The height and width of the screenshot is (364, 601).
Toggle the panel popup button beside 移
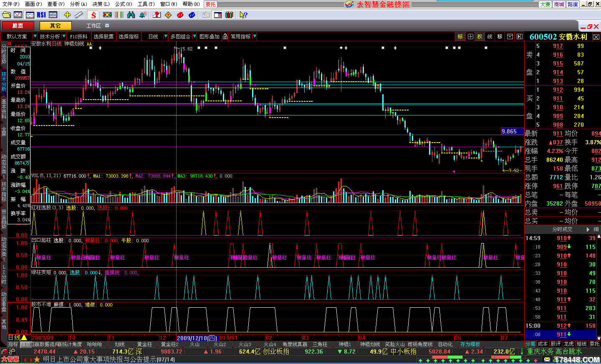click(510, 37)
